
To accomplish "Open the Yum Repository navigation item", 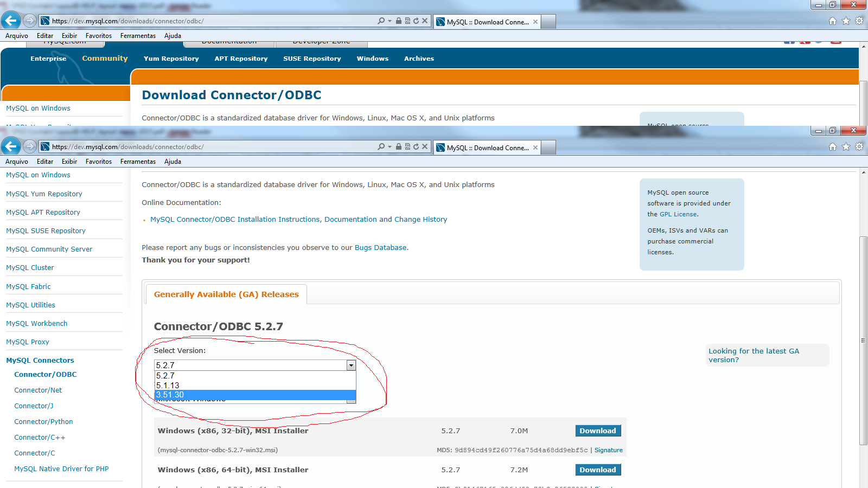I will coord(171,59).
